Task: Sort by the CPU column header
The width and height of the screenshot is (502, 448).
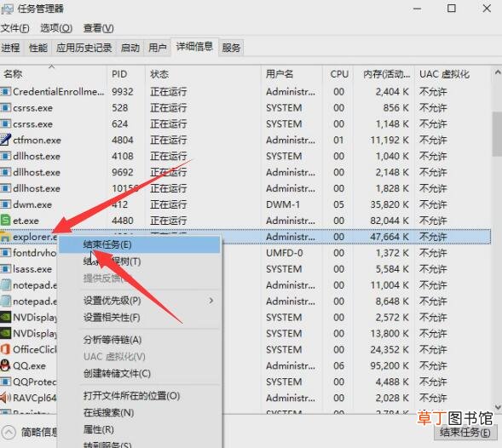Action: tap(338, 74)
